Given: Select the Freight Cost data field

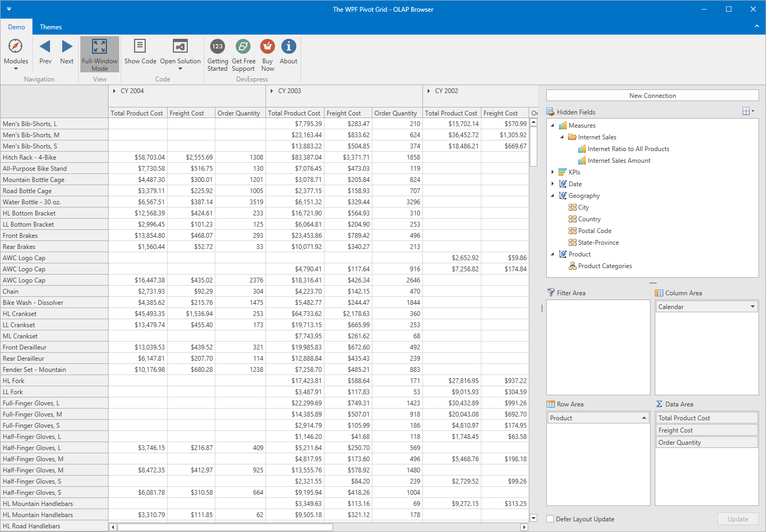Looking at the screenshot, I should coord(706,430).
